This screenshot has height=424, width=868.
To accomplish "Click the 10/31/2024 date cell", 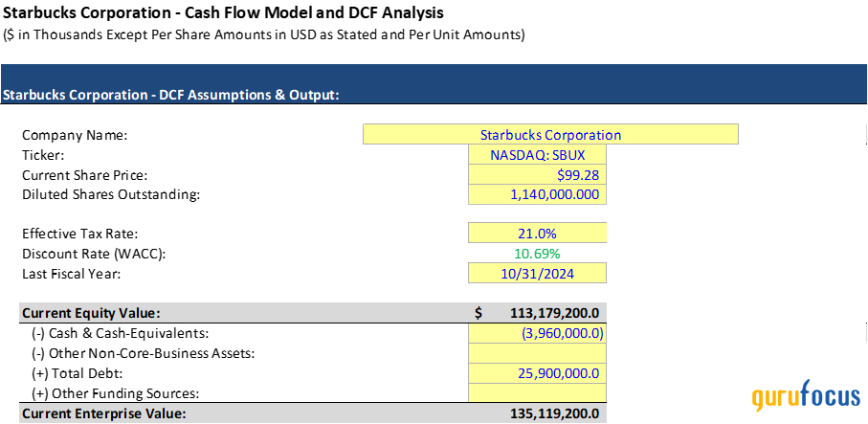I will tap(537, 273).
